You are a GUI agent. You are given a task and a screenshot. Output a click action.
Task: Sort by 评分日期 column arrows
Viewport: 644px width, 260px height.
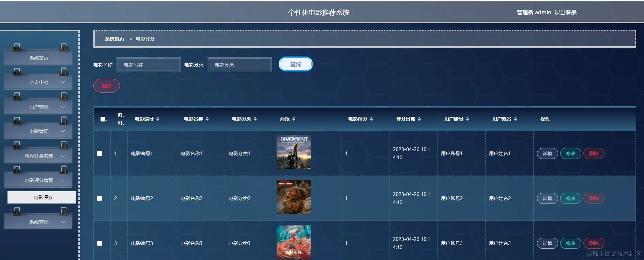tap(419, 119)
